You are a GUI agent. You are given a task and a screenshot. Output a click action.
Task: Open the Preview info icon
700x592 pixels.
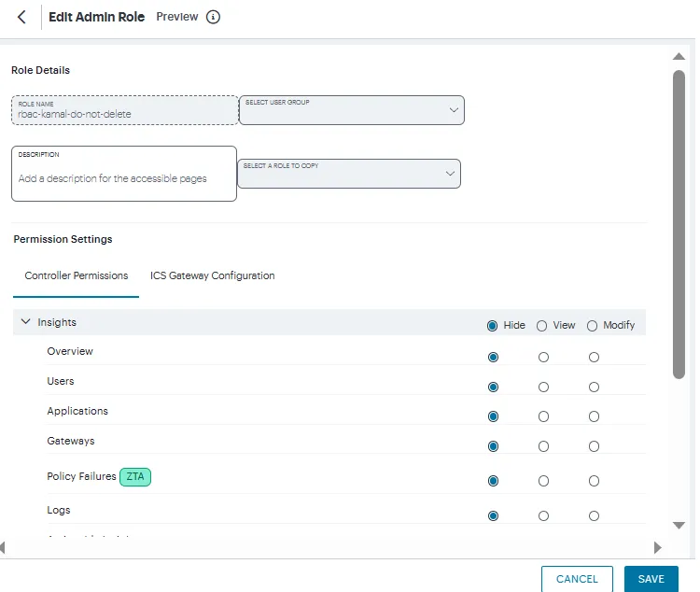point(213,17)
